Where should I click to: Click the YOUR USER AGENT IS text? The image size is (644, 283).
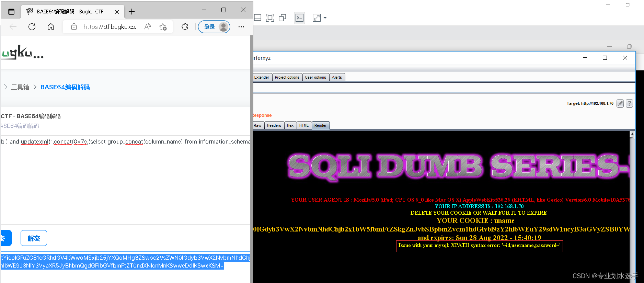pyautogui.click(x=460, y=200)
